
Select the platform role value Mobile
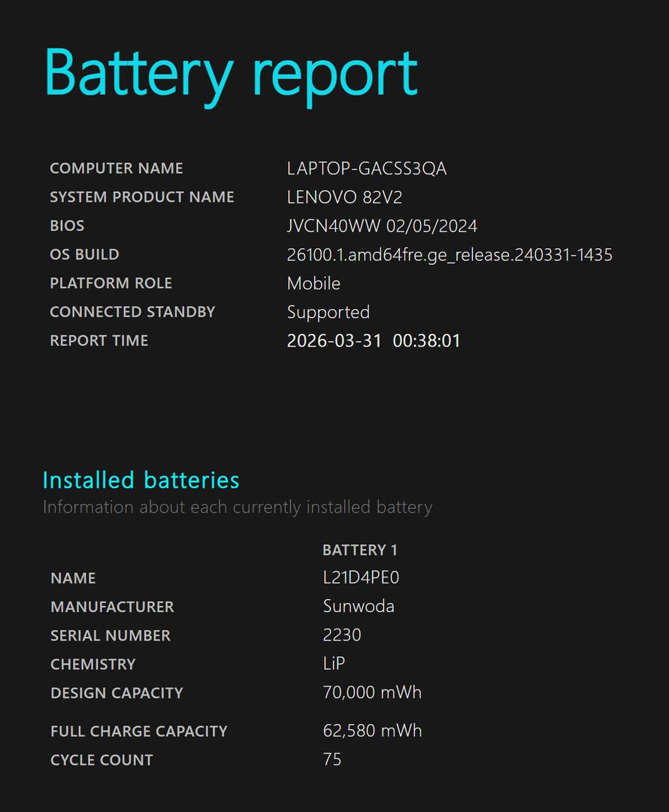313,283
